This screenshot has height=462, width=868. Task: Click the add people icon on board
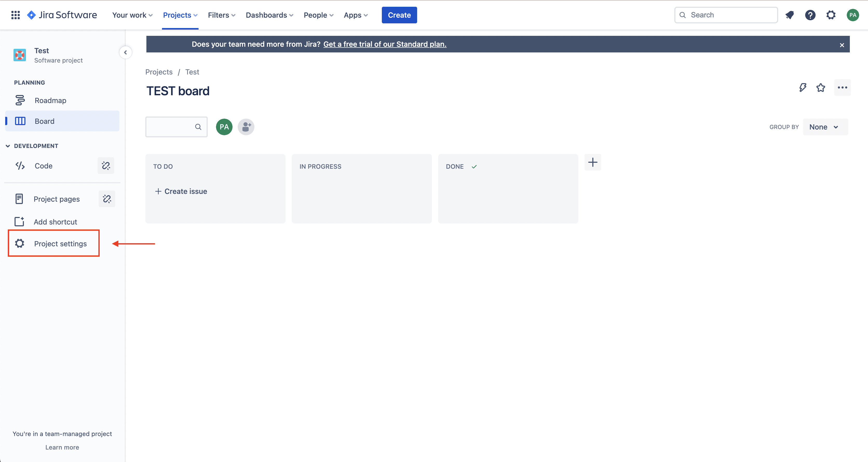(246, 127)
